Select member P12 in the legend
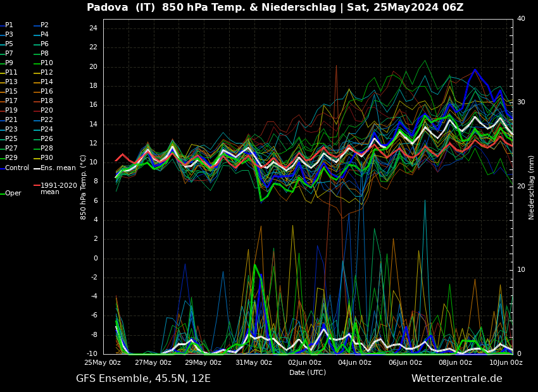Screen dimensions: 538x392 [47, 72]
